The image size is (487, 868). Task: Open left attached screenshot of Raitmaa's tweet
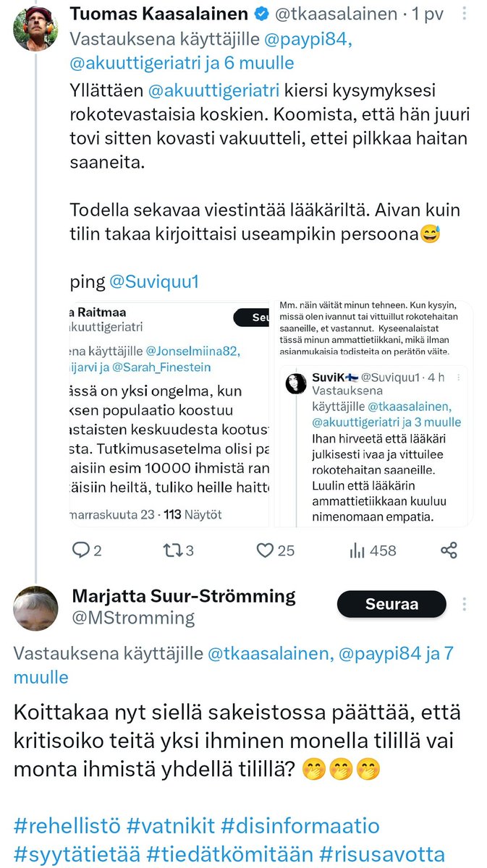(x=169, y=414)
